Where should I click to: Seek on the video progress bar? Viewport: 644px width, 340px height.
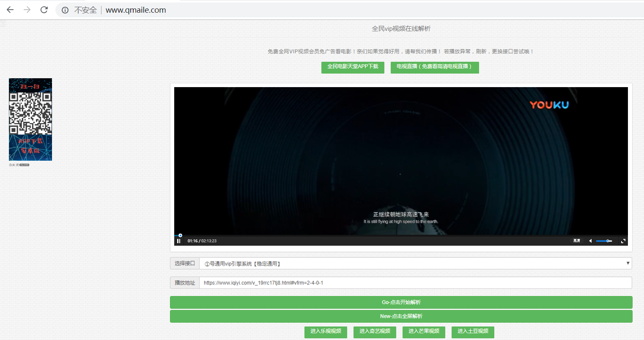(x=401, y=236)
